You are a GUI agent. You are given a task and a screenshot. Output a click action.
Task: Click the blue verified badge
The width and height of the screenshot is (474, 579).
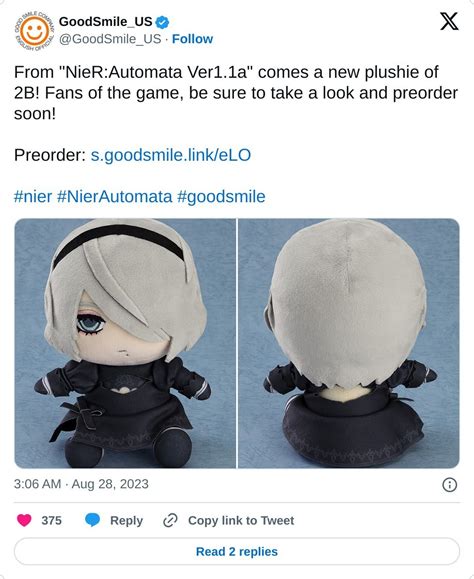point(162,22)
